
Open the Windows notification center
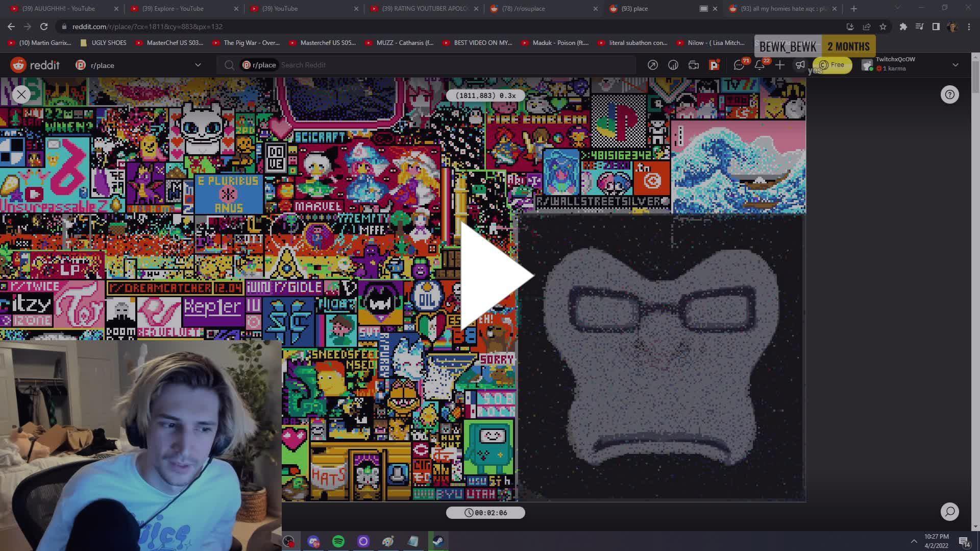[x=964, y=541]
